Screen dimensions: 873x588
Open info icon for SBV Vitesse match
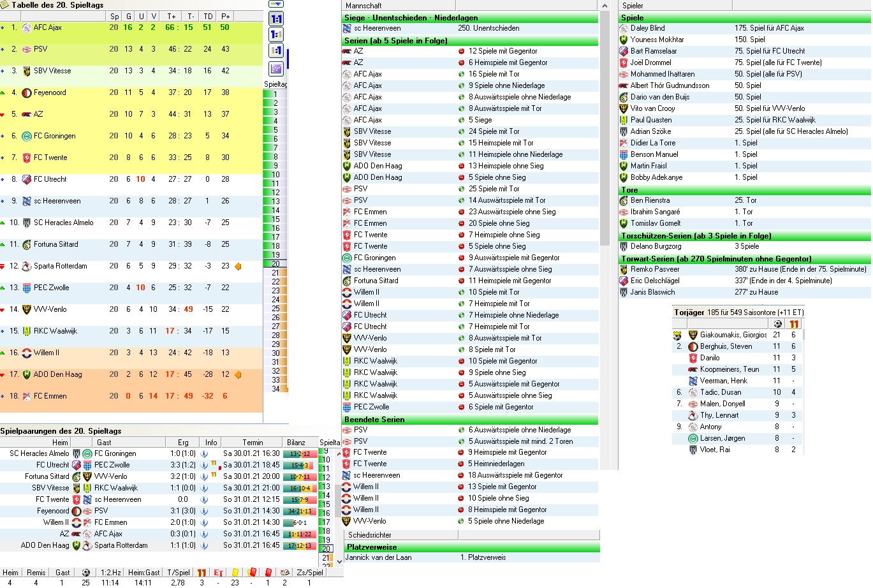coord(204,489)
